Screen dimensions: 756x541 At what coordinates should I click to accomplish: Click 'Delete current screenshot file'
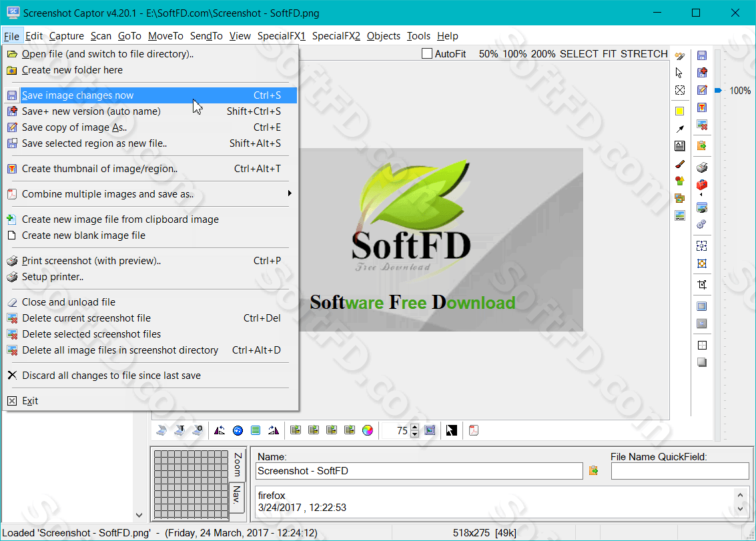point(150,318)
